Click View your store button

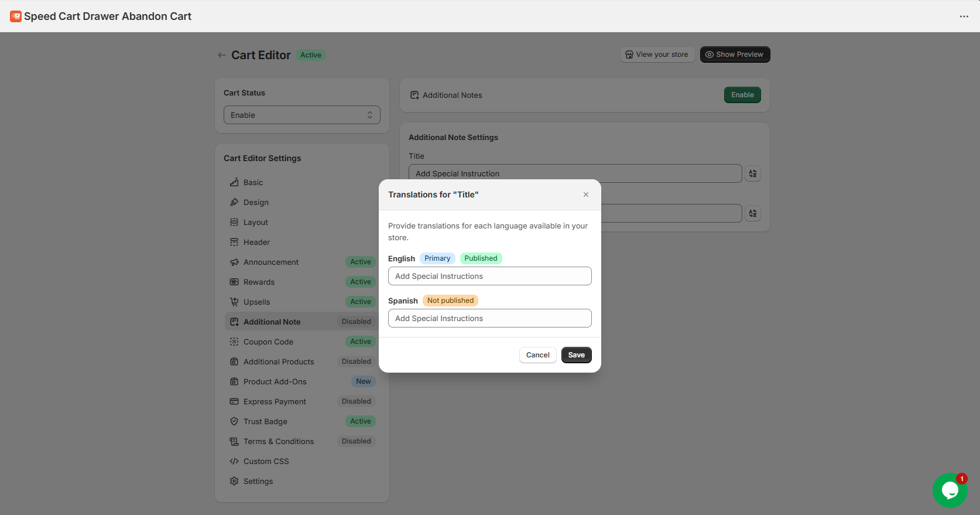(x=657, y=54)
